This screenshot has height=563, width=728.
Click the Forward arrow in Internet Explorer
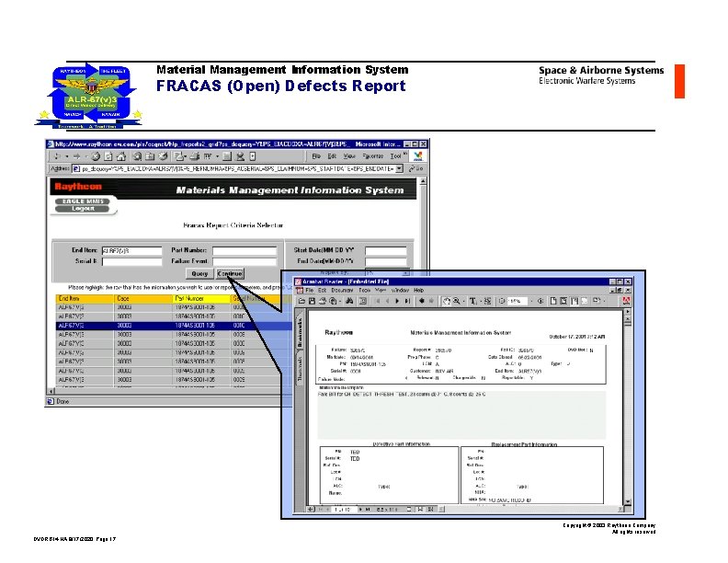[x=76, y=156]
